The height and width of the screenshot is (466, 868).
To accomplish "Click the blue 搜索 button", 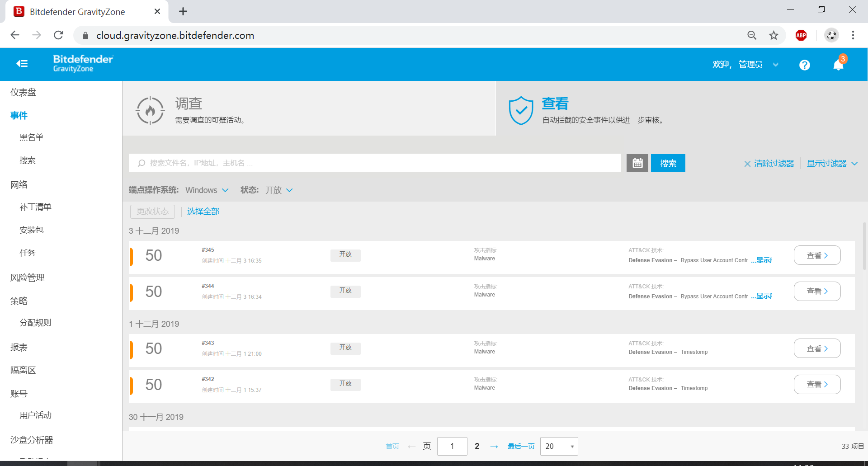I will click(668, 163).
